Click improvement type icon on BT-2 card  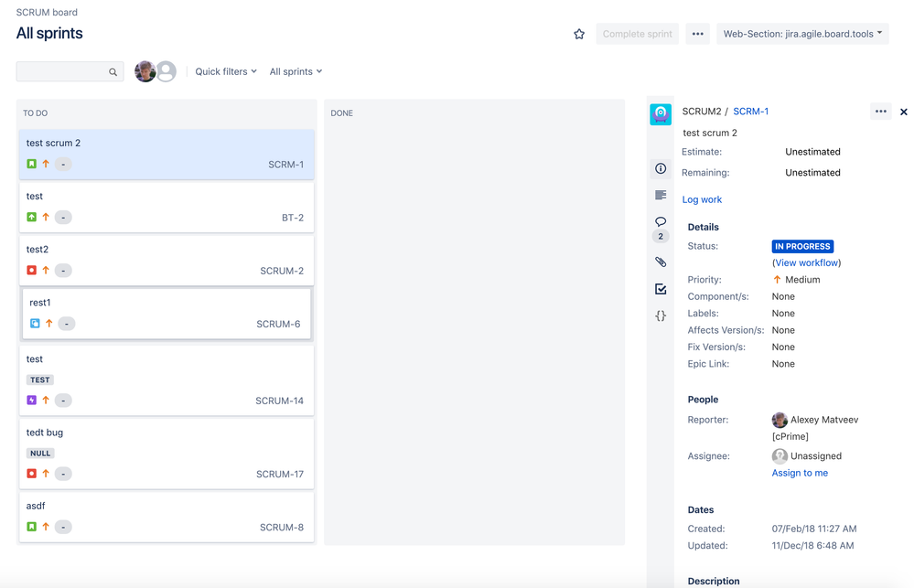31,217
